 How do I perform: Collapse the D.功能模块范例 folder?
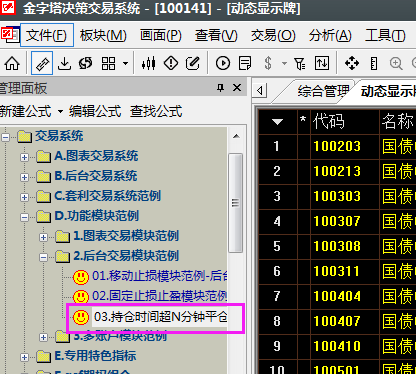(24, 217)
